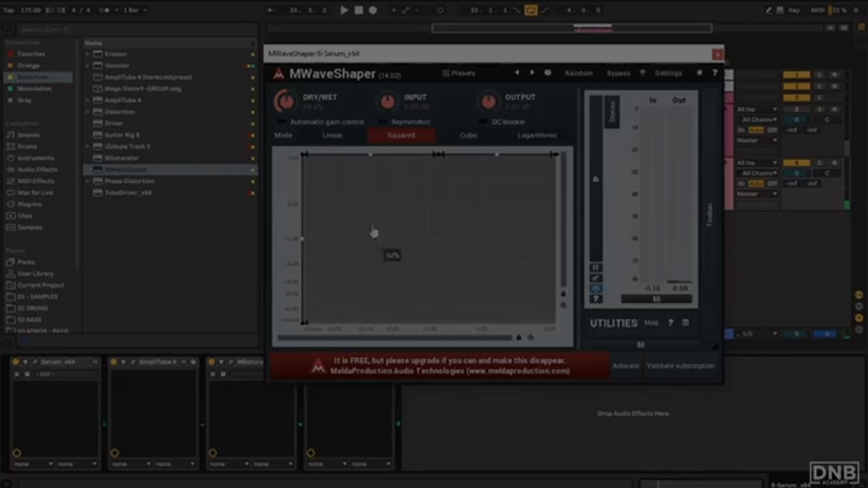Select the Squared mode tab
Image resolution: width=868 pixels, height=488 pixels.
(x=401, y=136)
